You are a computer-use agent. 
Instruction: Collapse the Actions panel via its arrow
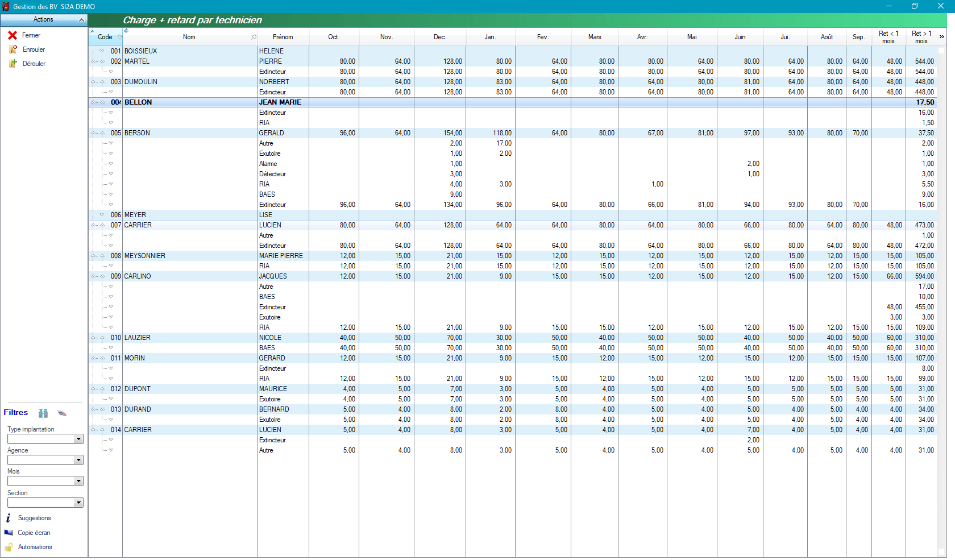(x=82, y=20)
